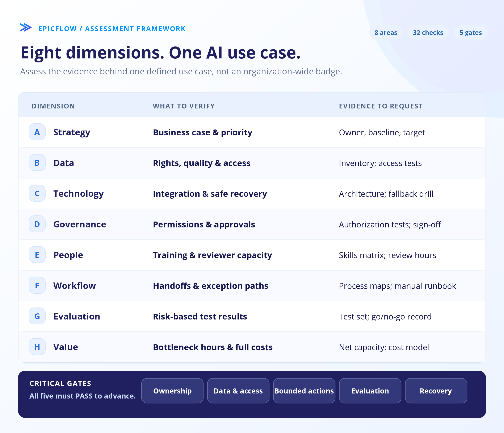Screen dimensions: 504x433
Task: Click the Ownership gate button
Action: coord(172,391)
